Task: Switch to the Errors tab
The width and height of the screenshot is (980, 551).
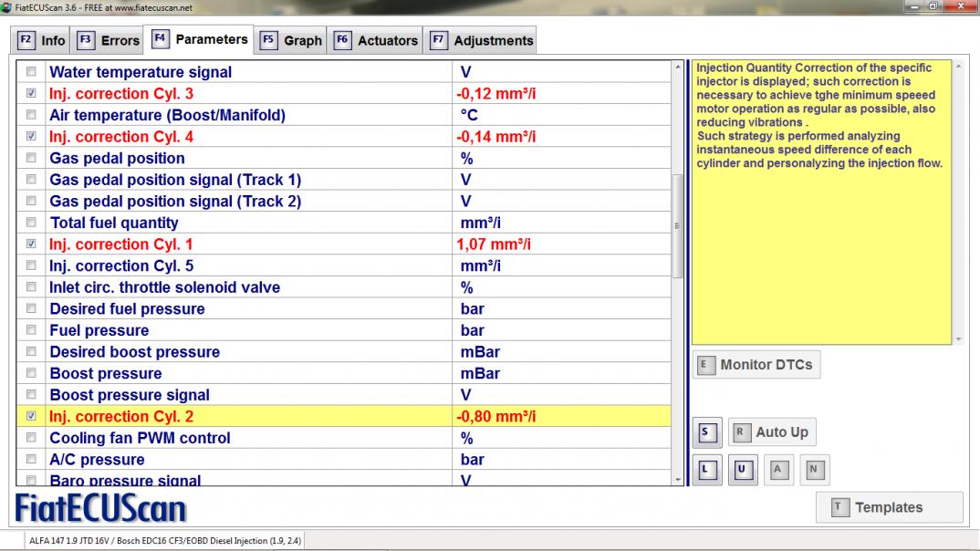Action: click(x=109, y=40)
